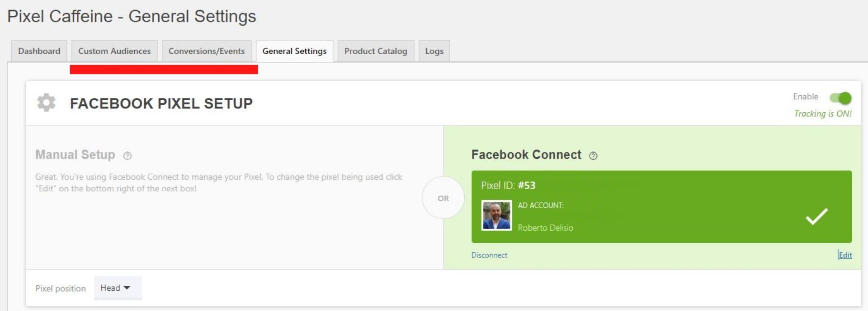This screenshot has height=311, width=868.
Task: Click the 'Pixel Caffeine - General Settings' page title
Action: click(x=132, y=16)
